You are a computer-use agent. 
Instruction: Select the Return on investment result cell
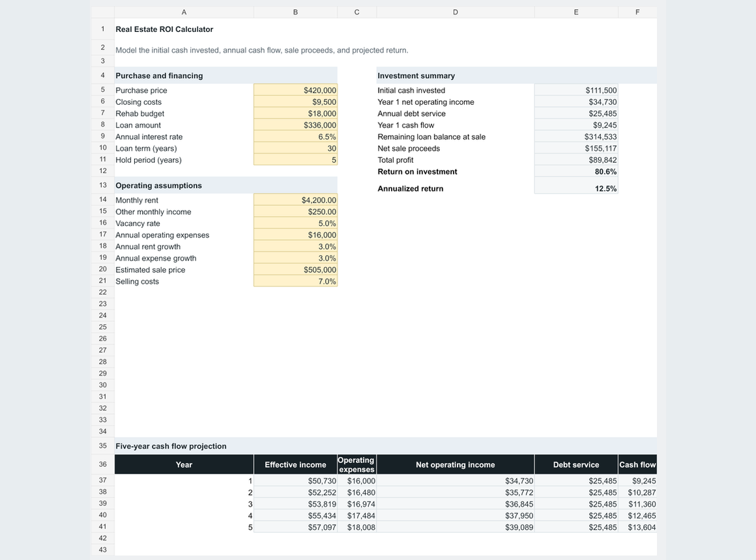pos(576,171)
